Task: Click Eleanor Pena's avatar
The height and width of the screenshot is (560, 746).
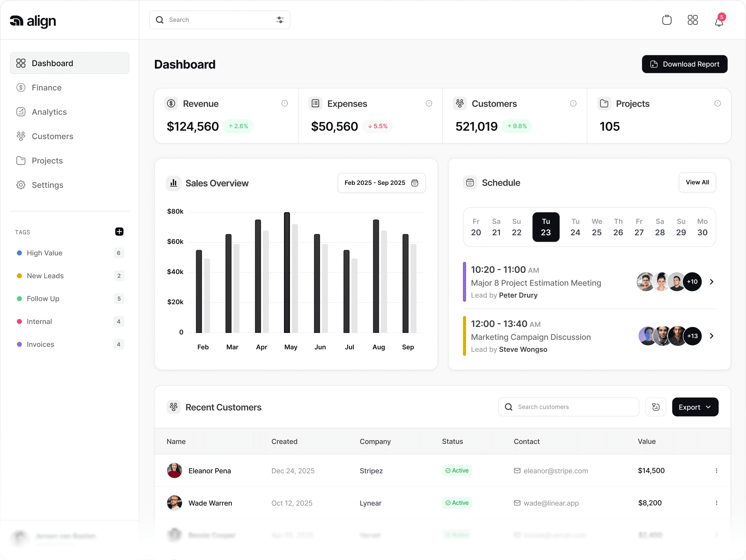Action: point(174,471)
